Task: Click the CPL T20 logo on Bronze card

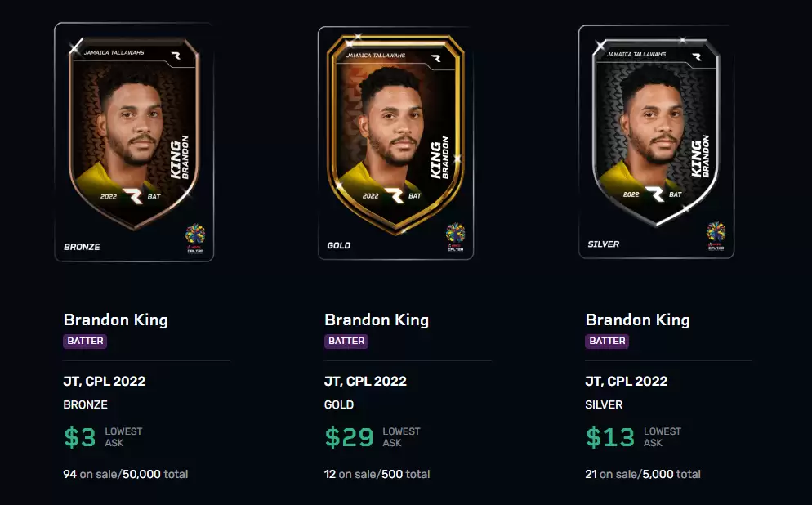Action: 195,239
